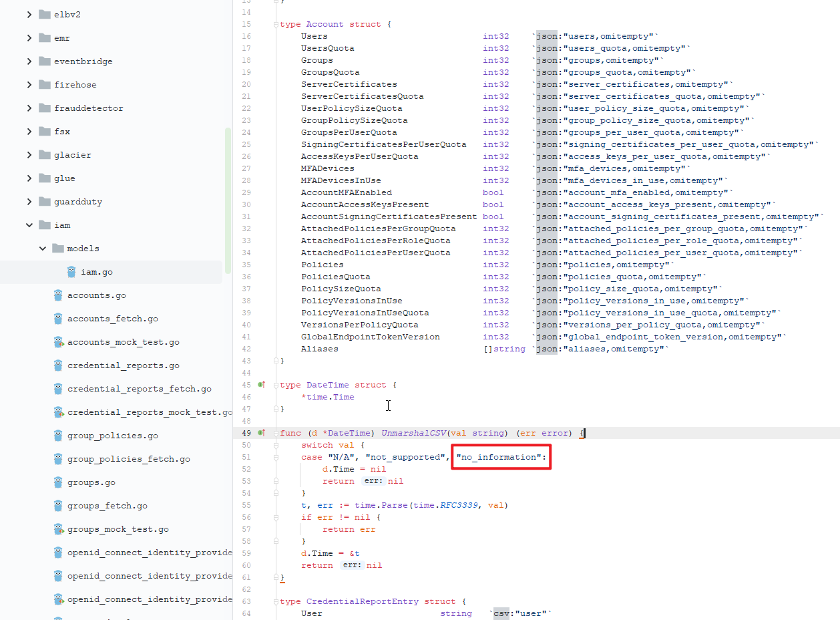
Task: Click the gopher icon of accounts.go
Action: [x=58, y=295]
